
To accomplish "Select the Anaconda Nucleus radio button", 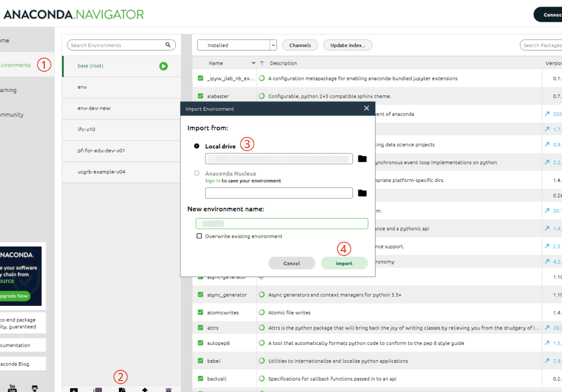I will point(197,173).
